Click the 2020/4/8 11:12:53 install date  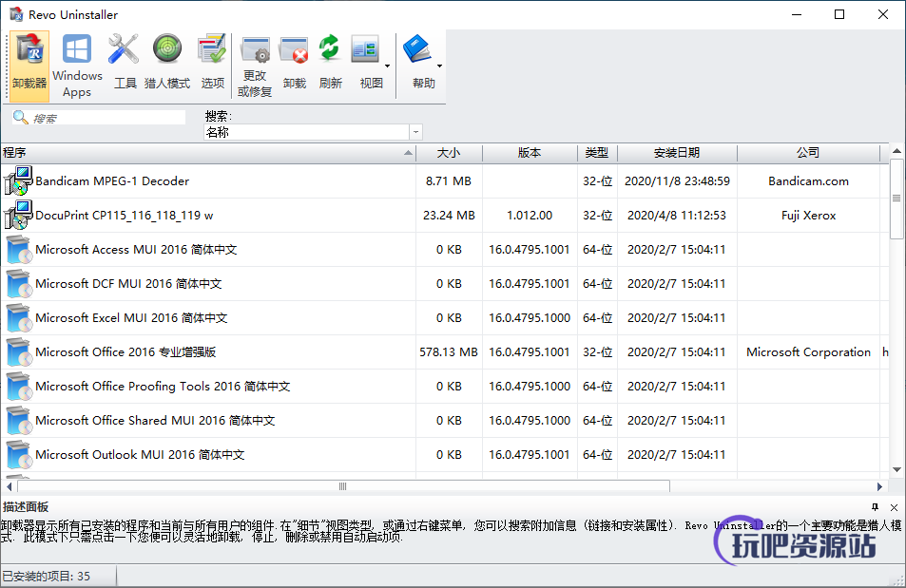(x=677, y=216)
